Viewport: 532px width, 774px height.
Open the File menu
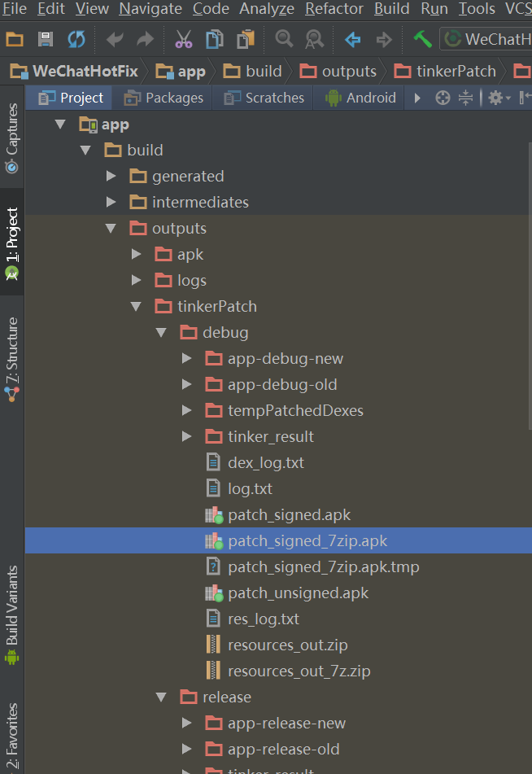coord(15,8)
